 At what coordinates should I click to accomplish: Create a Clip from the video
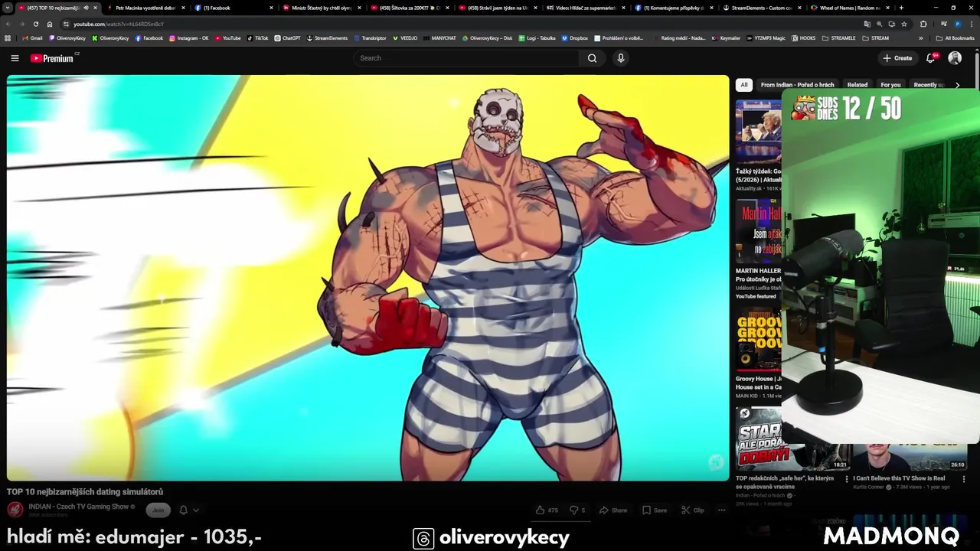(693, 510)
